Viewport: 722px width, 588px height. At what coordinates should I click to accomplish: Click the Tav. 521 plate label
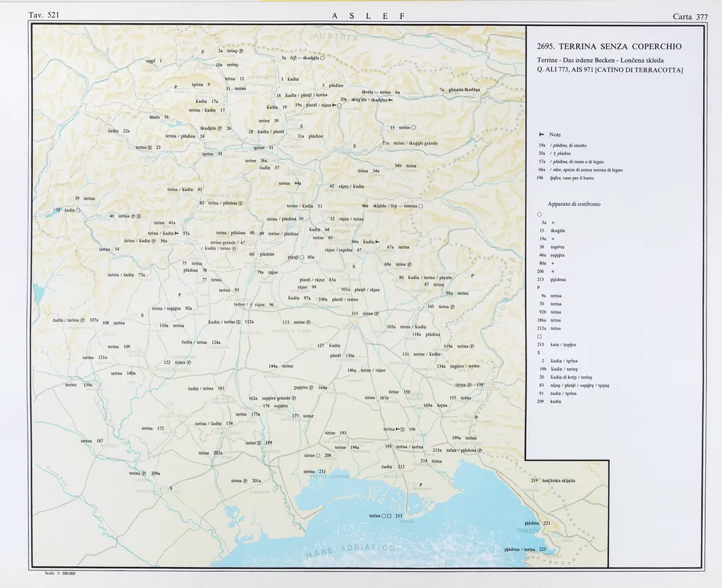(x=44, y=16)
